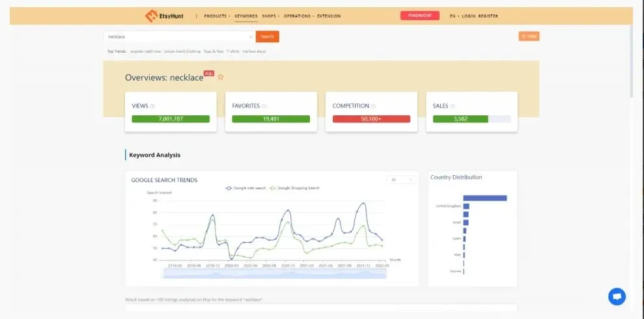Click the VIEWS bar showing 7,001,787
The height and width of the screenshot is (319, 644).
point(171,119)
